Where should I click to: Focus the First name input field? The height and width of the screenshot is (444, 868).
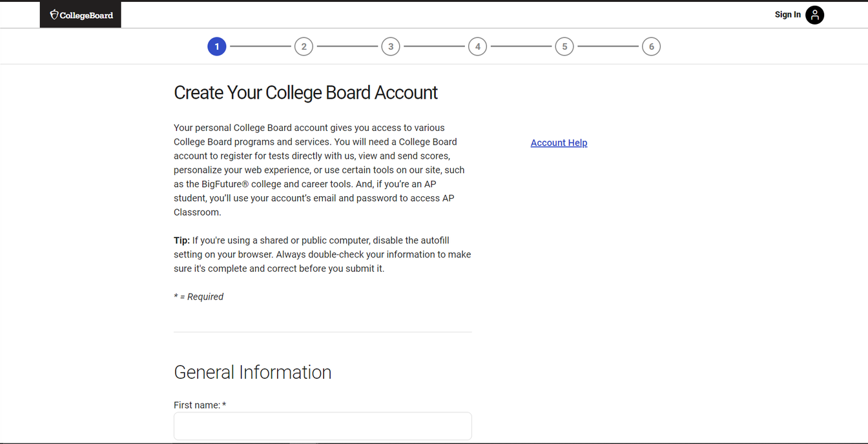pos(323,426)
